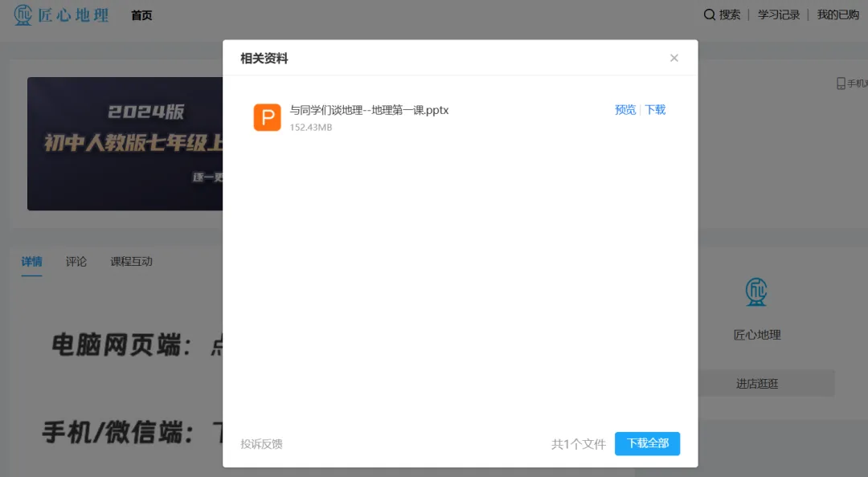
Task: Switch to the 评论 tab
Action: [76, 261]
